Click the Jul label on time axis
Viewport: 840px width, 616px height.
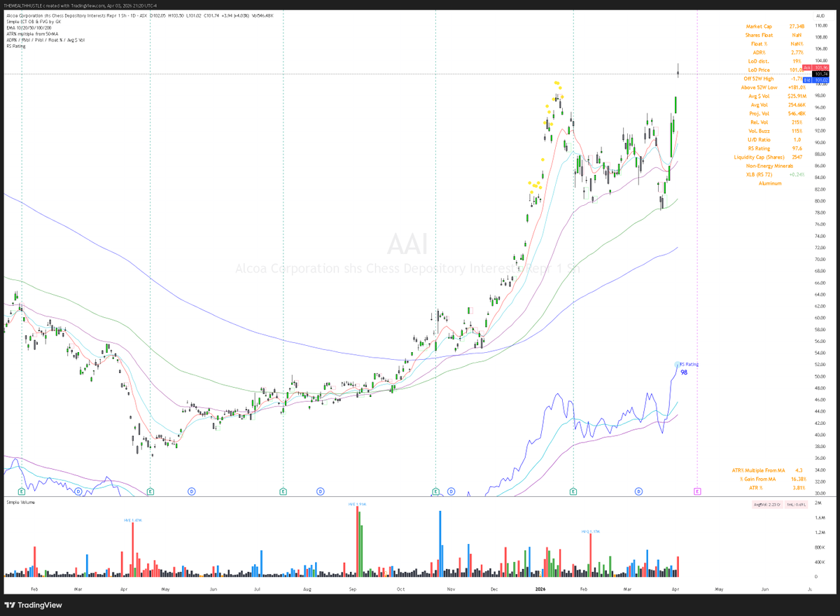pyautogui.click(x=258, y=590)
